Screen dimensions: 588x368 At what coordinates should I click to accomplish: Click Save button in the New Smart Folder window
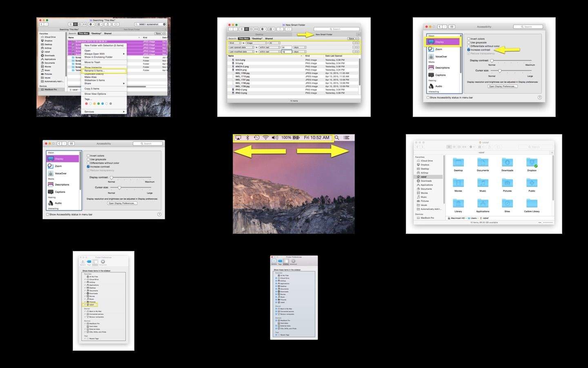pos(351,38)
